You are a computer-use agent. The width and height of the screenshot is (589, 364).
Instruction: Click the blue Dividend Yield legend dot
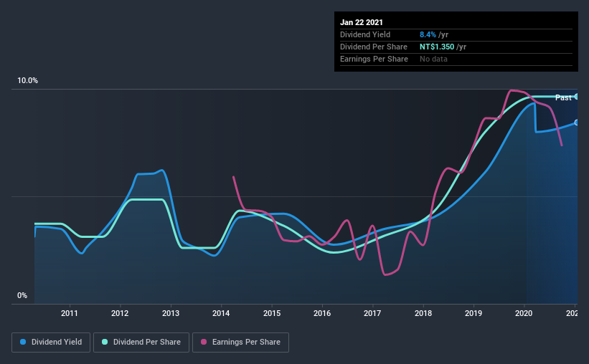pos(23,342)
